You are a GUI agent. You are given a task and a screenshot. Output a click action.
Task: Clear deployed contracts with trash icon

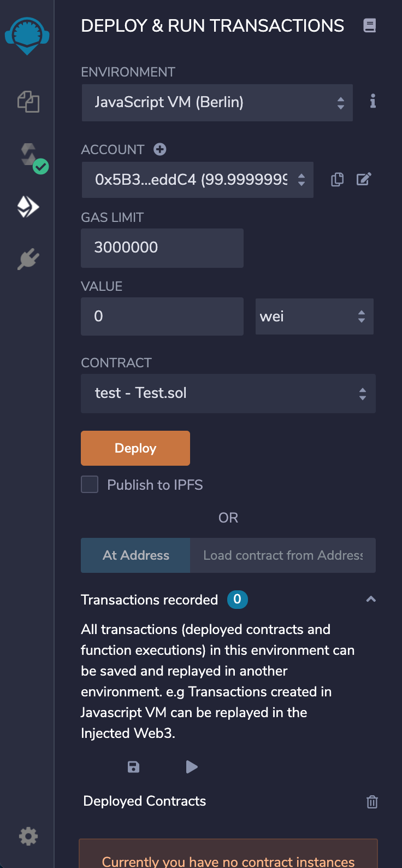pyautogui.click(x=372, y=802)
